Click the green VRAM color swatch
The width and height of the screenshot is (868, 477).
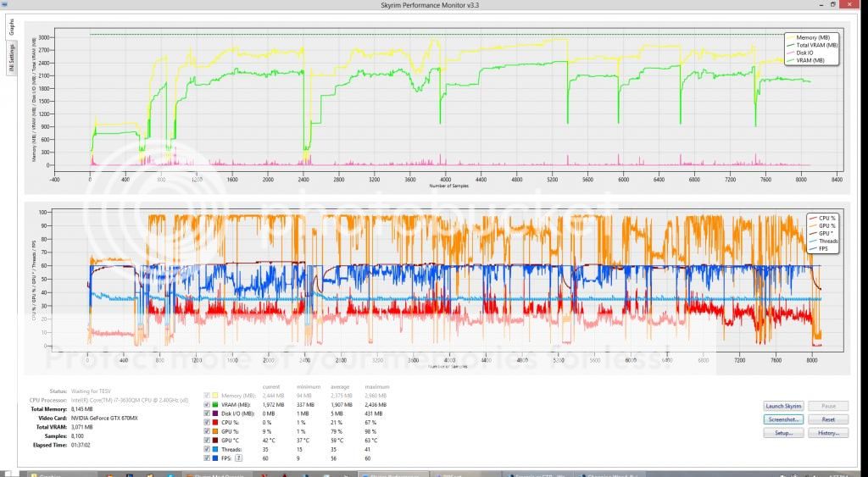pyautogui.click(x=217, y=405)
